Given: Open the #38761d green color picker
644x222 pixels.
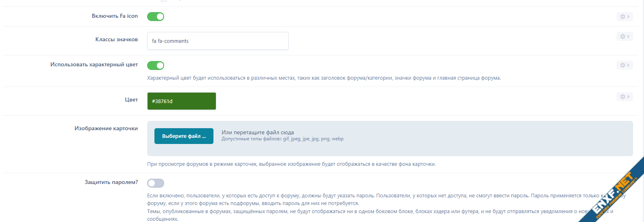Looking at the screenshot, I should (x=182, y=101).
